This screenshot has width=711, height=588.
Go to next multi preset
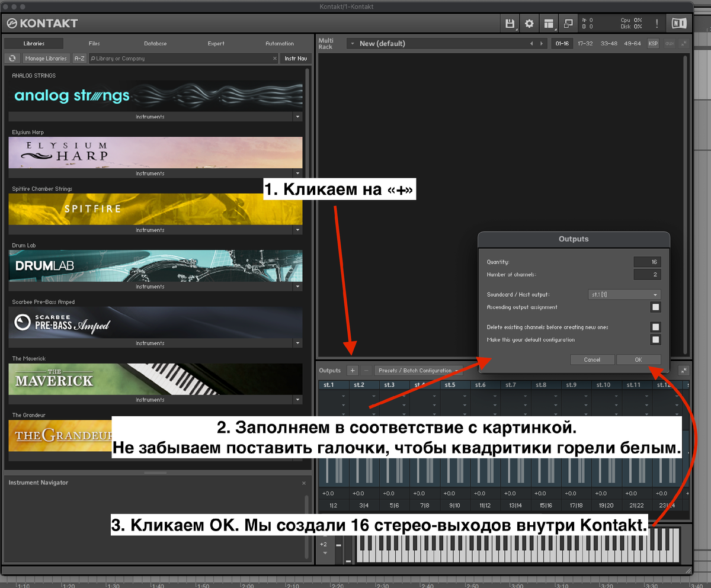coord(541,43)
